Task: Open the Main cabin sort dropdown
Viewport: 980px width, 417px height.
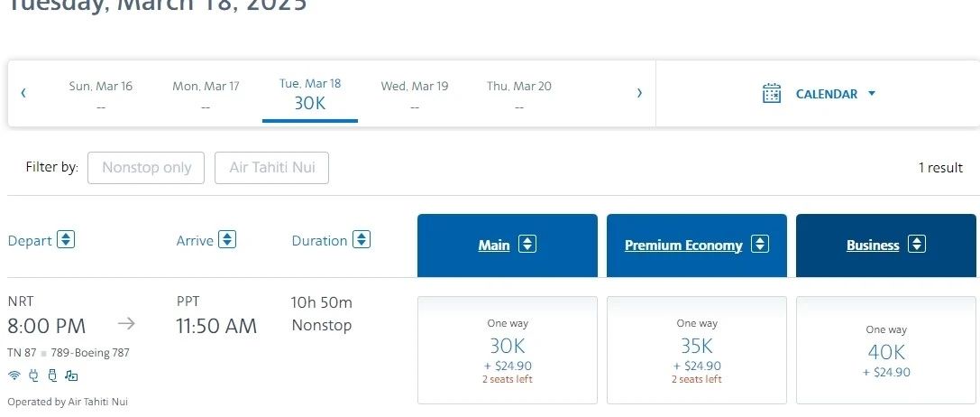Action: point(527,245)
